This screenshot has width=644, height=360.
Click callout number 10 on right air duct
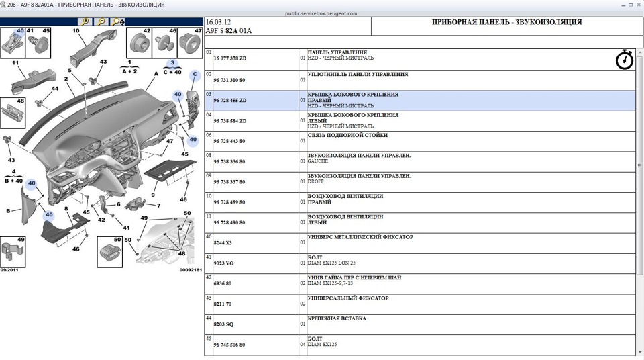(x=76, y=30)
